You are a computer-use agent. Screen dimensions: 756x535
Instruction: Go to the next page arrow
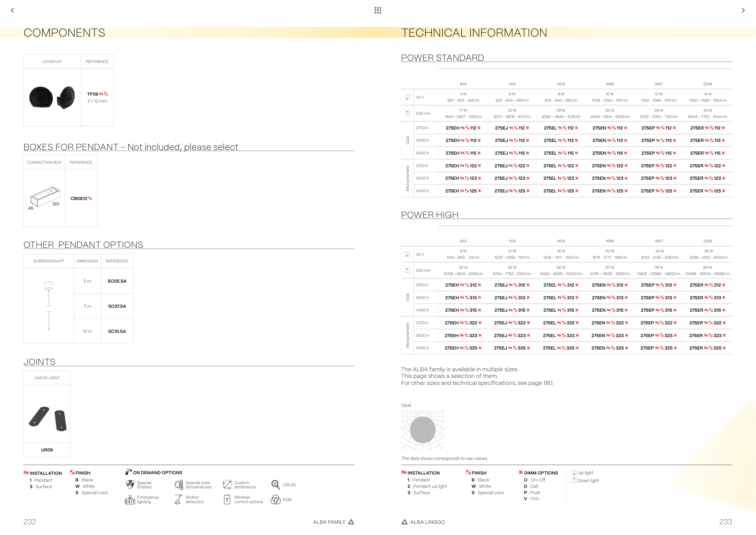point(743,10)
